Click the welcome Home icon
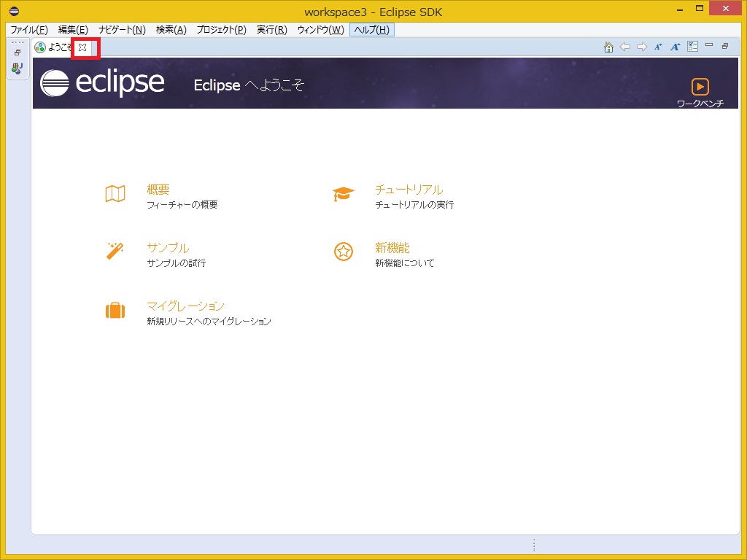This screenshot has height=560, width=747. [x=608, y=47]
